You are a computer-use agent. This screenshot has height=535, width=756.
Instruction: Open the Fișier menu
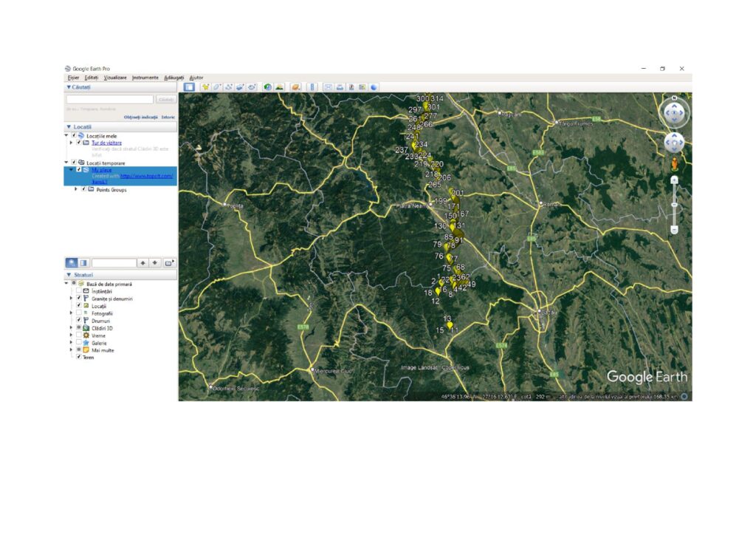pyautogui.click(x=73, y=78)
